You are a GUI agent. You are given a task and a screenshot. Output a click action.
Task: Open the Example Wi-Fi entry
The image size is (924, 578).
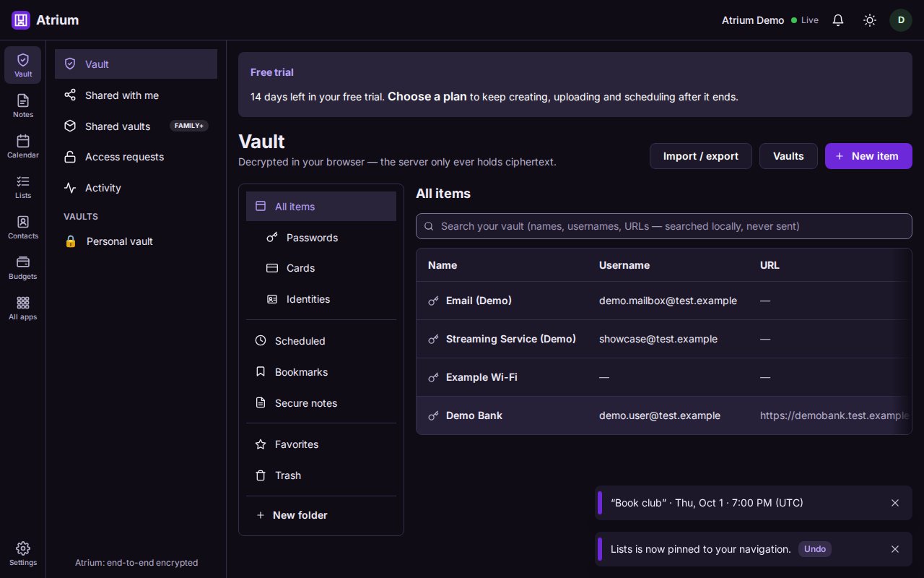tap(664, 377)
